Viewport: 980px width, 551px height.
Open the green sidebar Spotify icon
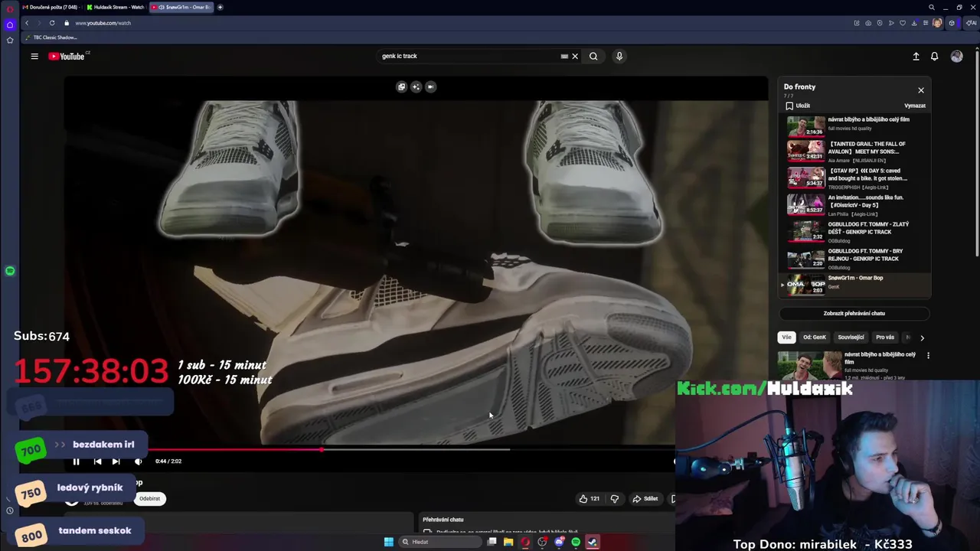(x=10, y=271)
